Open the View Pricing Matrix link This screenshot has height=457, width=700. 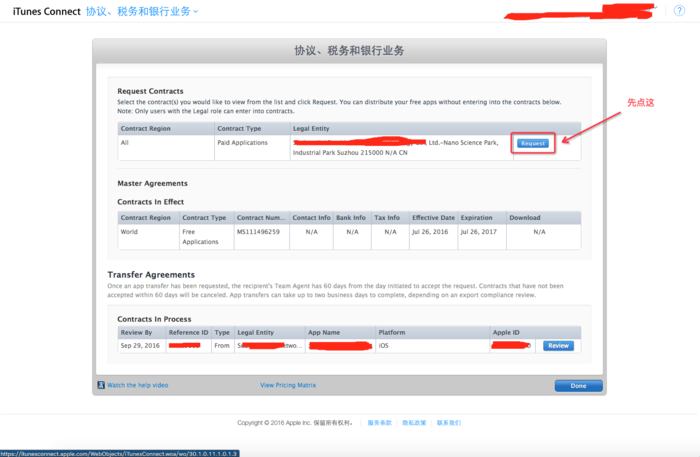click(288, 385)
